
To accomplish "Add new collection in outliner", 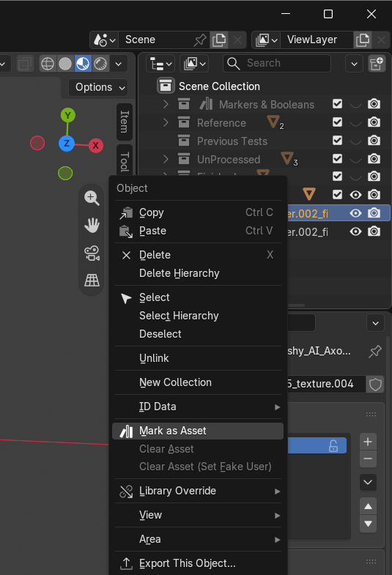I will click(x=377, y=64).
